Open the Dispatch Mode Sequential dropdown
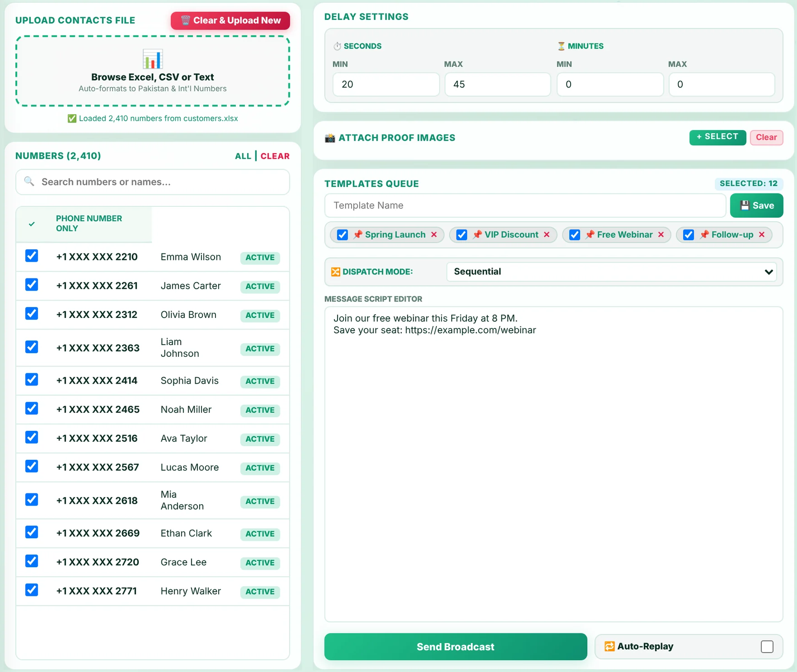This screenshot has width=797, height=672. (611, 272)
